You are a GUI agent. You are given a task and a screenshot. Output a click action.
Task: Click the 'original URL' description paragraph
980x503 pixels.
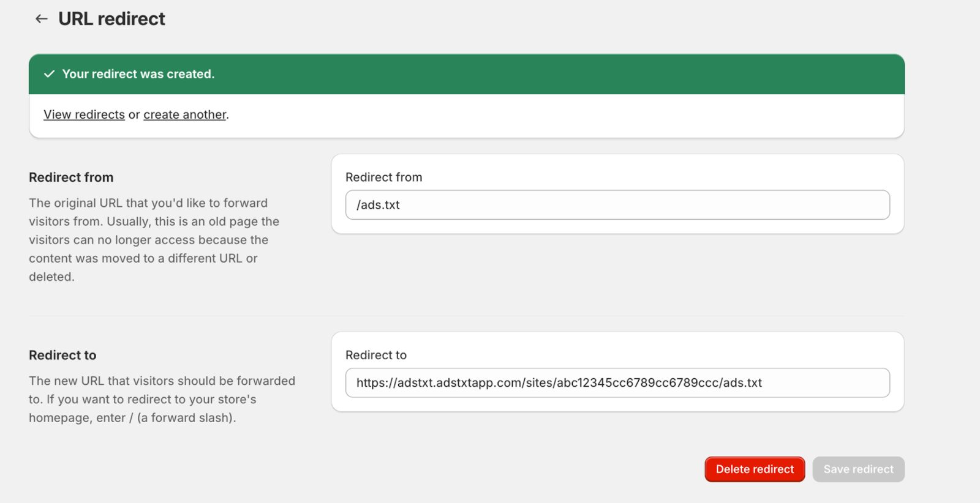(153, 240)
